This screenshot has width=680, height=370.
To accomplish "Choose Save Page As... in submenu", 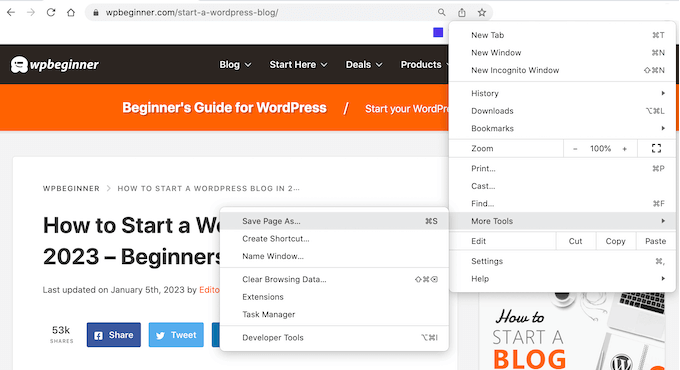I will 334,221.
